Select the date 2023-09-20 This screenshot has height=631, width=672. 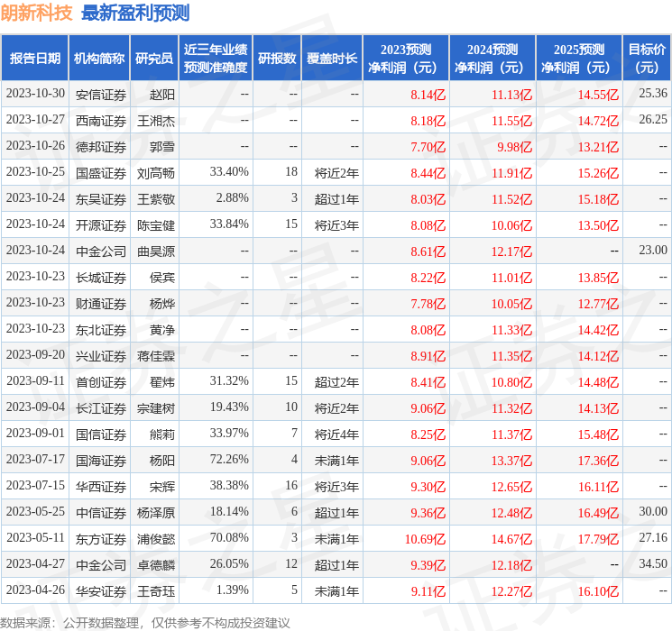click(35, 354)
